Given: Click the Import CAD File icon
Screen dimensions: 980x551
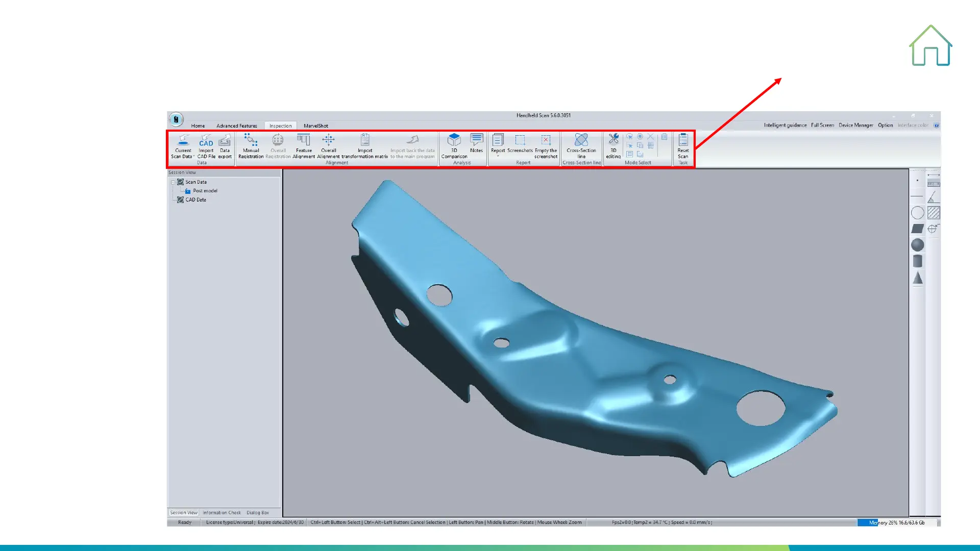Looking at the screenshot, I should [x=206, y=140].
